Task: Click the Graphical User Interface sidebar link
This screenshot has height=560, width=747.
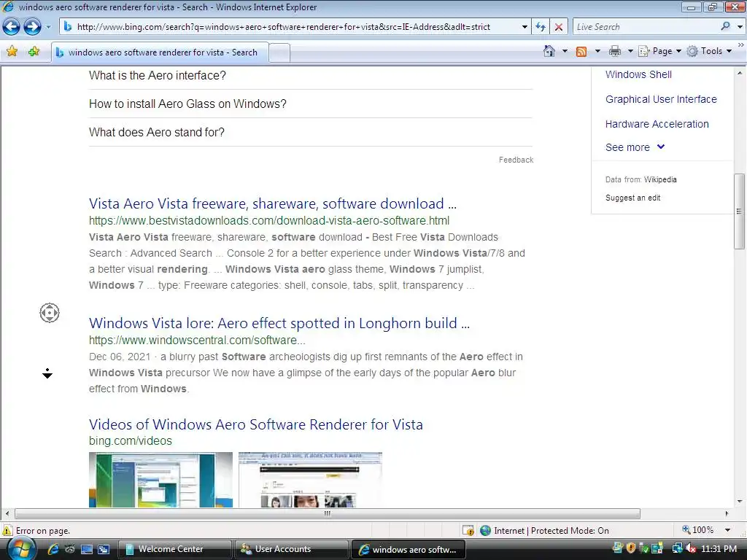Action: click(661, 99)
